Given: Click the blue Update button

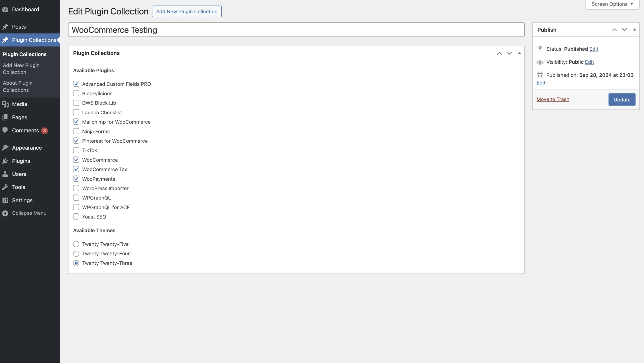Looking at the screenshot, I should pyautogui.click(x=622, y=100).
